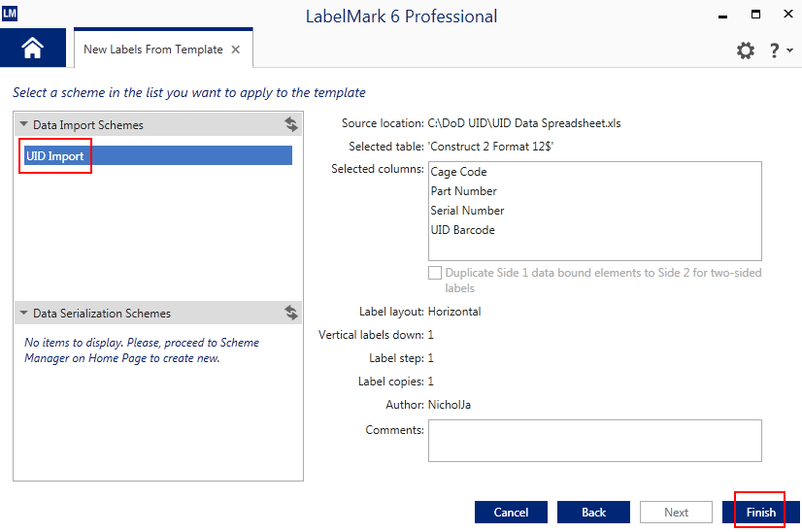Click inside the Comments text box
The image size is (802, 532).
click(594, 440)
